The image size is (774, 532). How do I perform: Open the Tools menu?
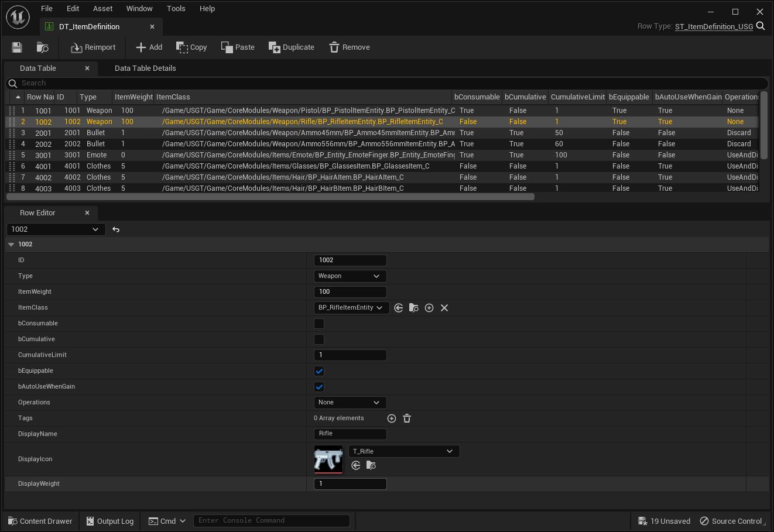point(176,9)
